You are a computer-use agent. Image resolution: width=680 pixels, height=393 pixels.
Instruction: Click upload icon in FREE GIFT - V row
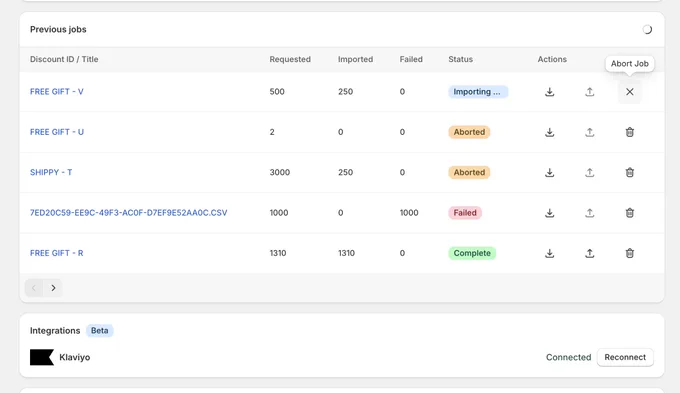coord(589,92)
